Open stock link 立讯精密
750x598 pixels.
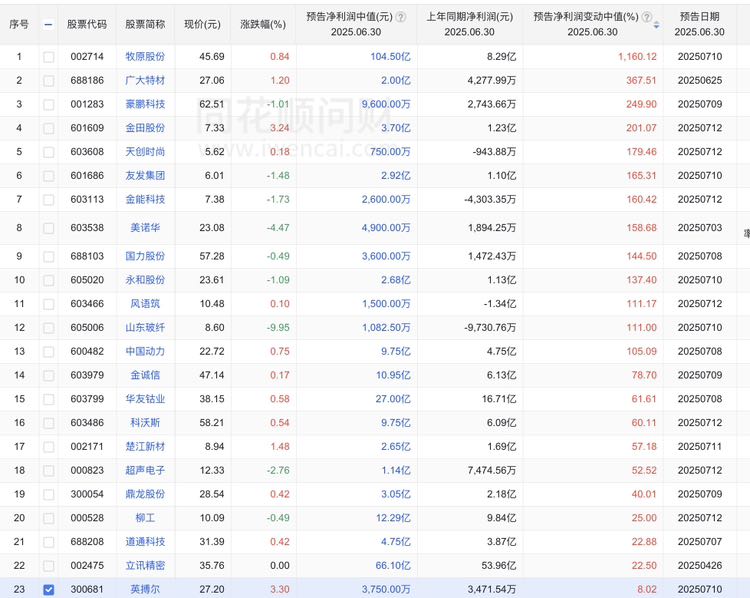(x=145, y=565)
